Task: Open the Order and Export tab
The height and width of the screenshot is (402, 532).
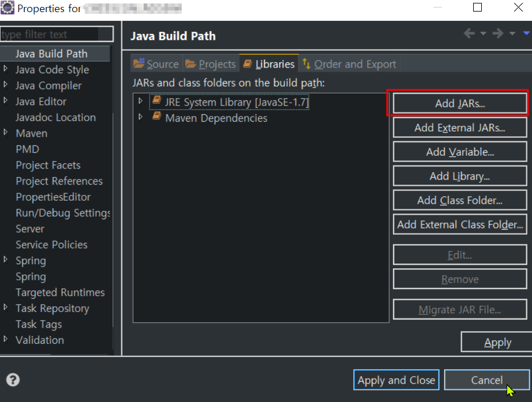Action: click(x=350, y=64)
